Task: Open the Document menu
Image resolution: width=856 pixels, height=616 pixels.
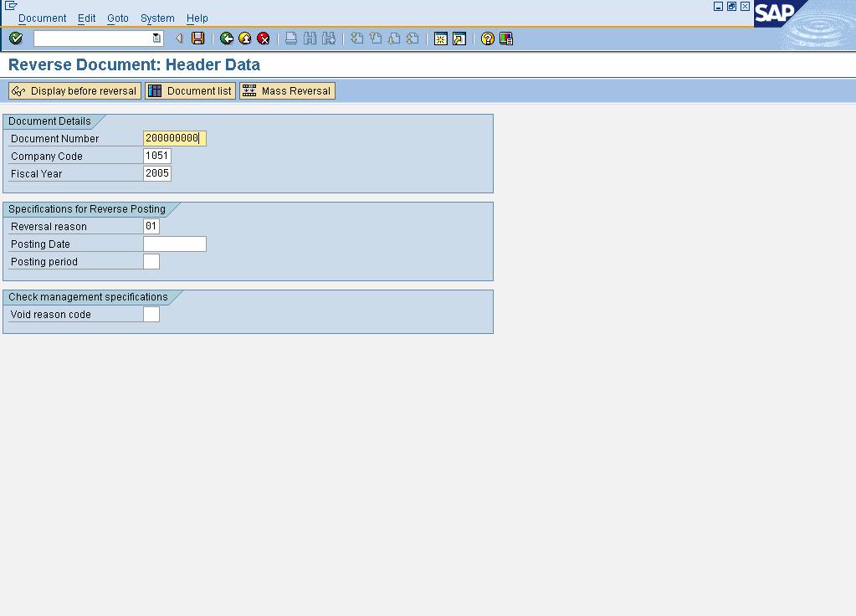Action: click(42, 18)
